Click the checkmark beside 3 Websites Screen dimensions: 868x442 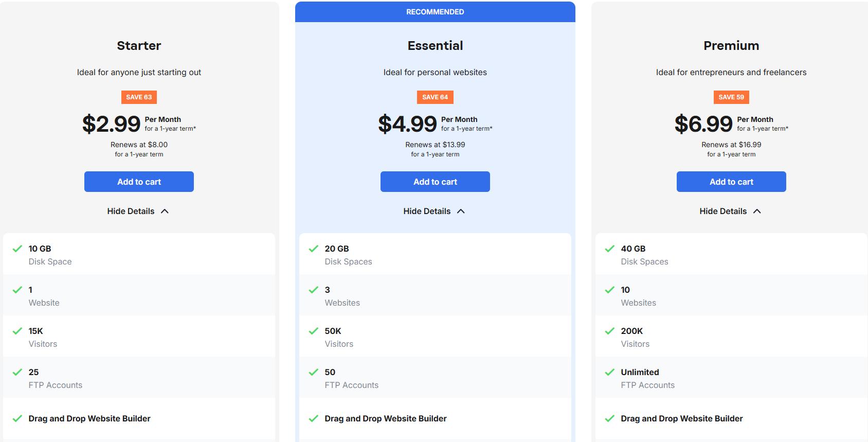pos(314,290)
